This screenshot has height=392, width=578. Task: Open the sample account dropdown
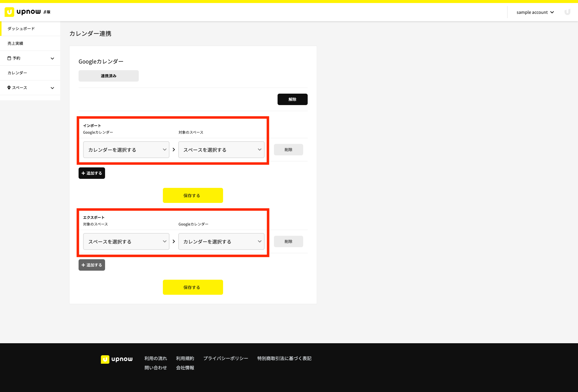click(535, 12)
